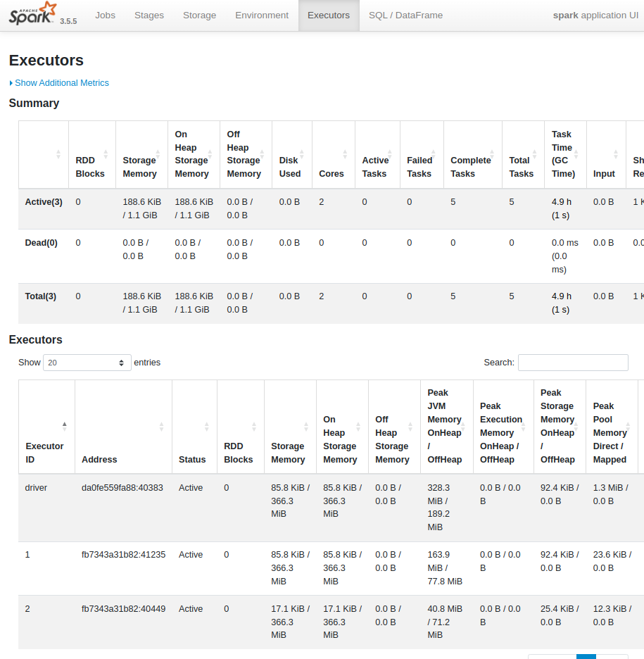644x659 pixels.
Task: Sort by Peak JVM Memory OnHeap / OffHeap
Action: [447, 427]
